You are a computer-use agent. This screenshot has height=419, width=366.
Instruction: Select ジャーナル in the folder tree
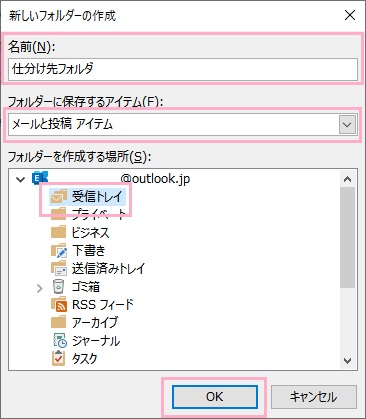96,341
